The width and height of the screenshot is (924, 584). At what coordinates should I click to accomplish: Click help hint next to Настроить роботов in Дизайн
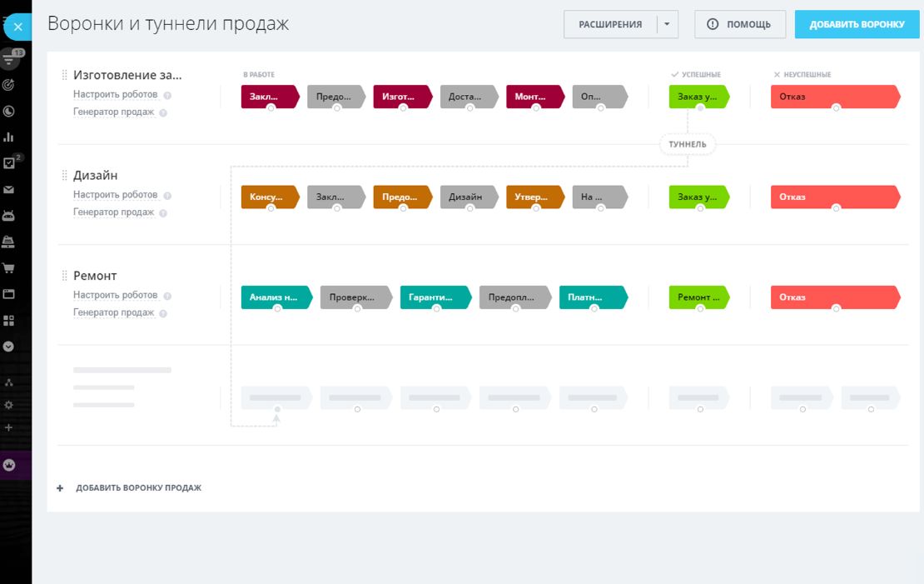[x=167, y=195]
